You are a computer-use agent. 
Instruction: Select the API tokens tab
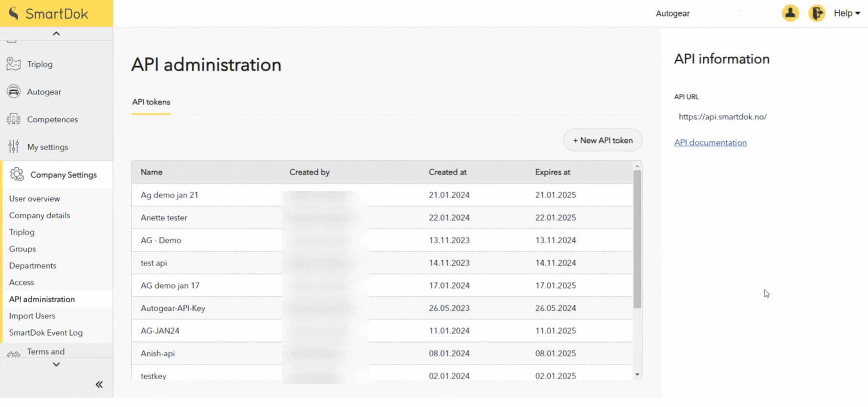[x=151, y=102]
